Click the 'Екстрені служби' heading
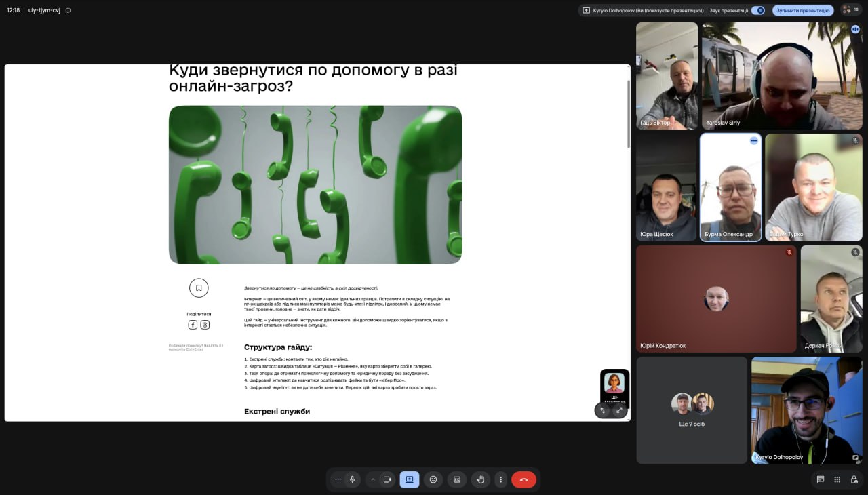Image resolution: width=868 pixels, height=495 pixels. (x=277, y=411)
